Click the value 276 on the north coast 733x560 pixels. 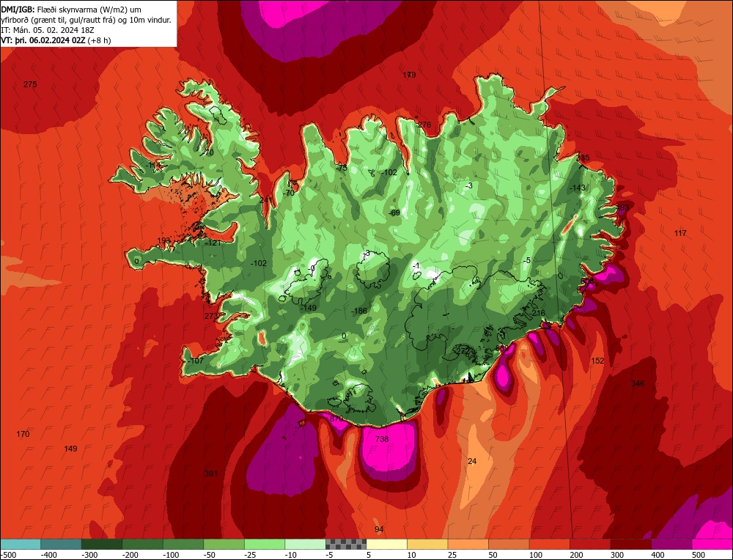[x=424, y=125]
